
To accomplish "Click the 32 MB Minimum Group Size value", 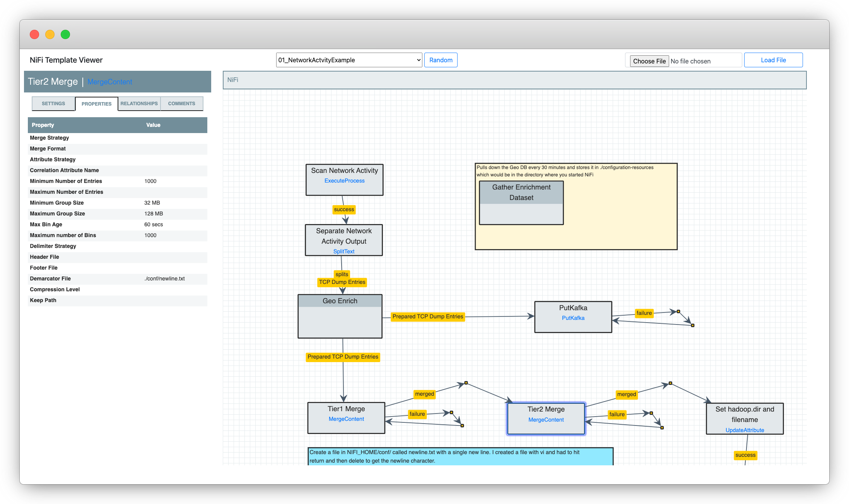I will [x=152, y=203].
